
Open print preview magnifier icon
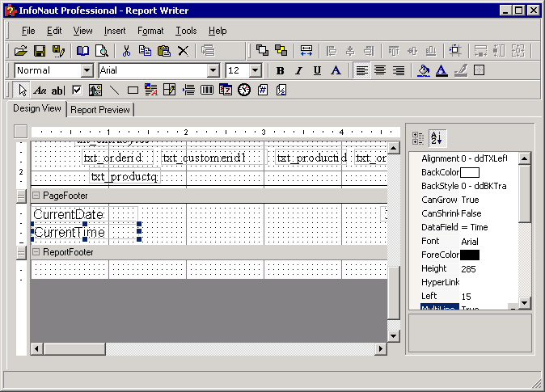(x=102, y=51)
